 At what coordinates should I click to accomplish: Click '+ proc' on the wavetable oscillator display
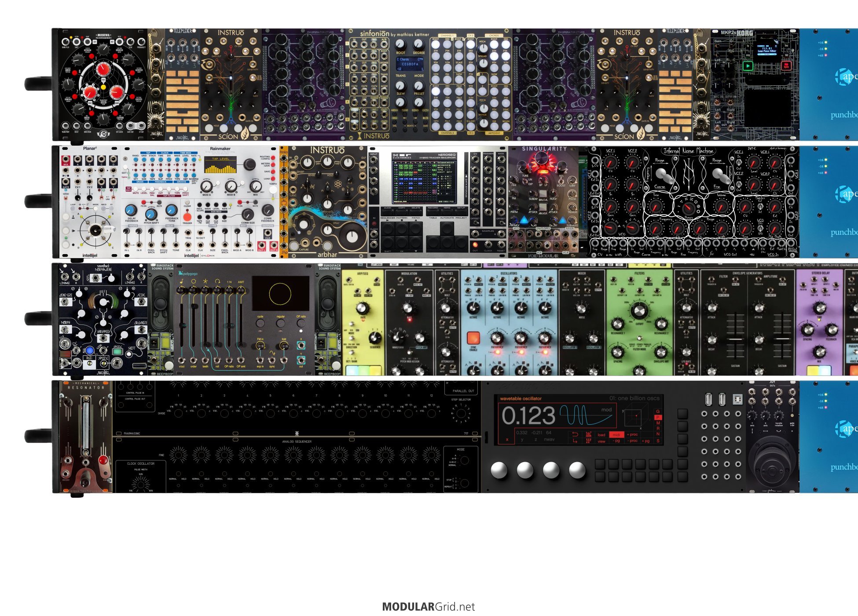click(x=633, y=434)
